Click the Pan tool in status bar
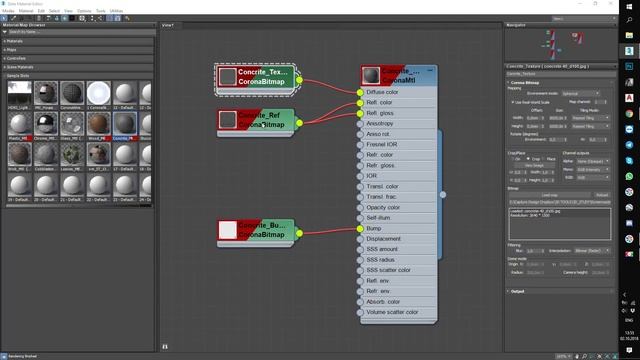The height and width of the screenshot is (360, 640). click(x=577, y=356)
